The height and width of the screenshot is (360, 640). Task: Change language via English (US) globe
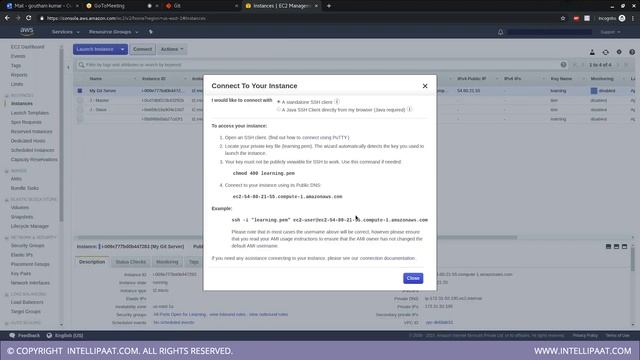(x=49, y=336)
